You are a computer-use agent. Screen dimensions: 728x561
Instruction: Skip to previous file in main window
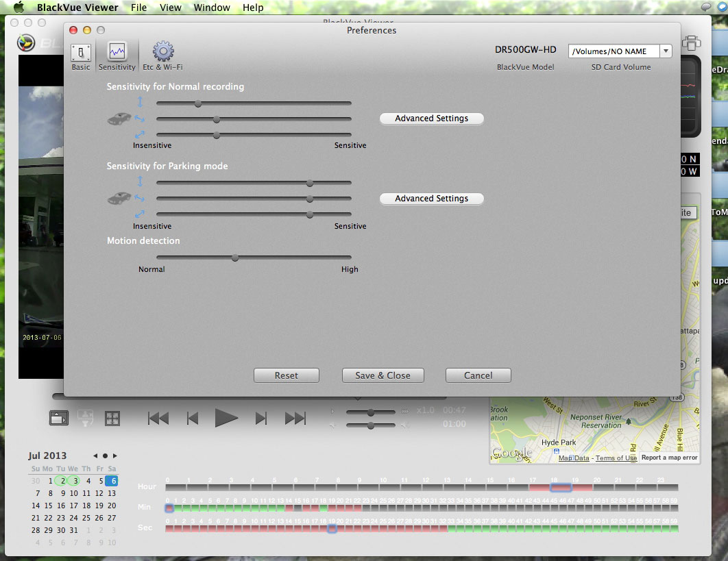(x=158, y=419)
